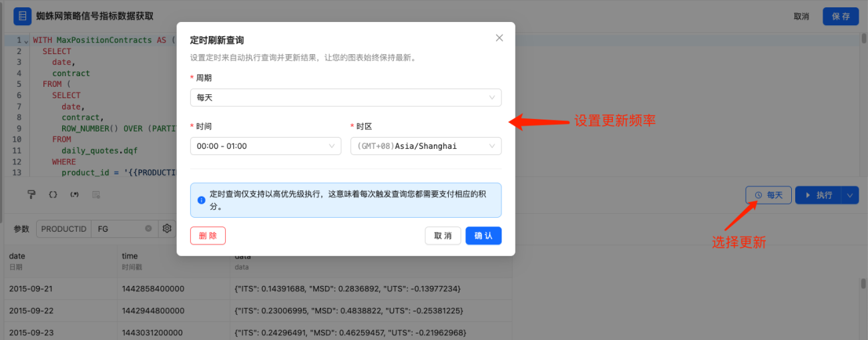Image resolution: width=868 pixels, height=340 pixels.
Task: Click 保存 in the top bar
Action: point(841,16)
